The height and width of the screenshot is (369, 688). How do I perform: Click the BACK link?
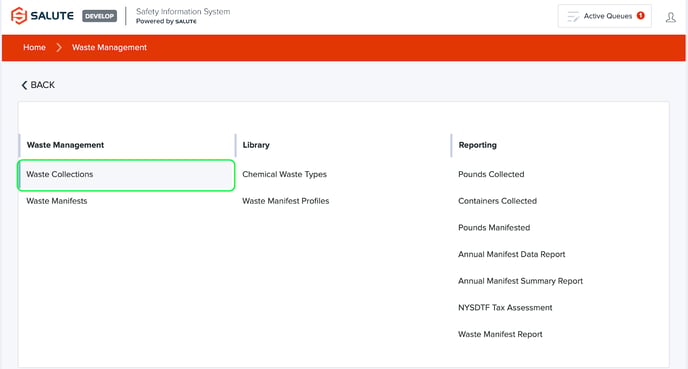tap(38, 85)
